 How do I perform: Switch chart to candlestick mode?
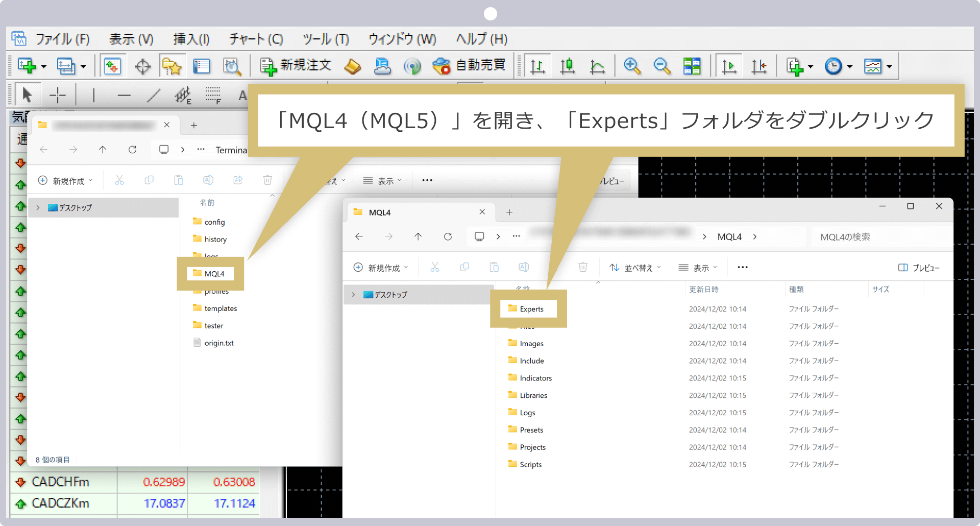coord(568,66)
